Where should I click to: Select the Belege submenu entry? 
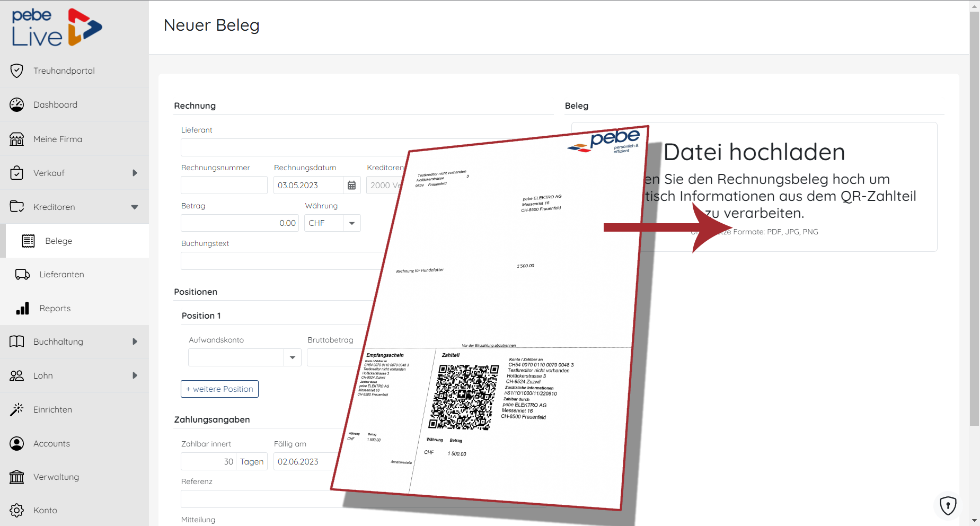click(77, 241)
